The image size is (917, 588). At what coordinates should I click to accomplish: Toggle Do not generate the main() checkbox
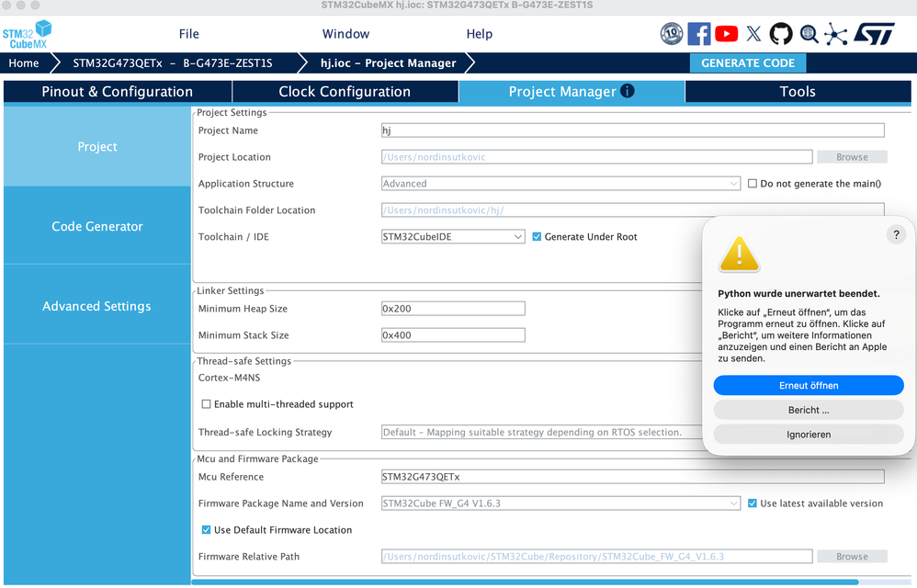pos(753,184)
